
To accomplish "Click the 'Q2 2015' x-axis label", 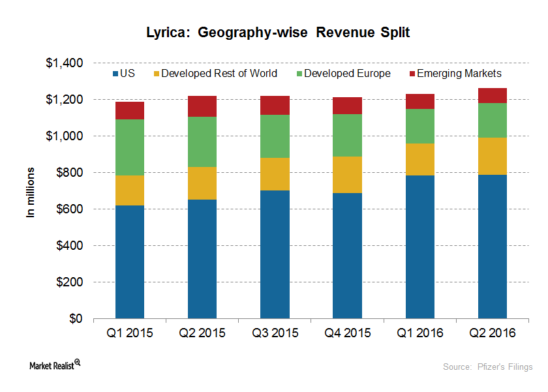I will (202, 333).
